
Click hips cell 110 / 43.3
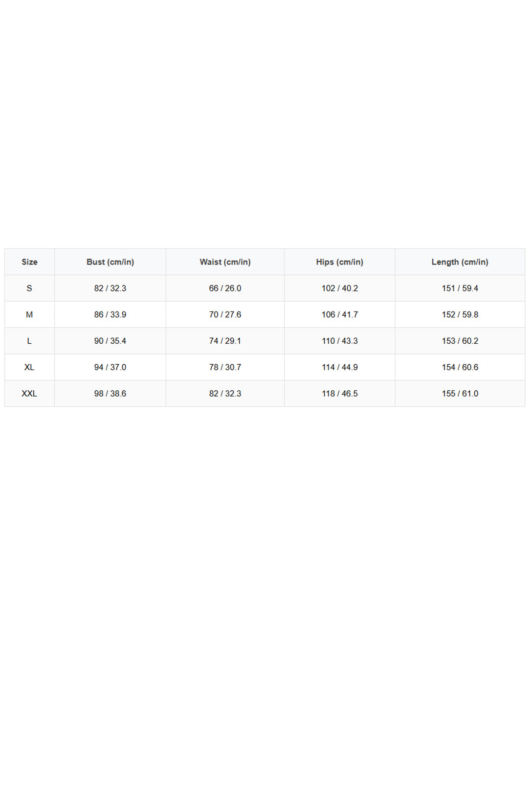339,341
